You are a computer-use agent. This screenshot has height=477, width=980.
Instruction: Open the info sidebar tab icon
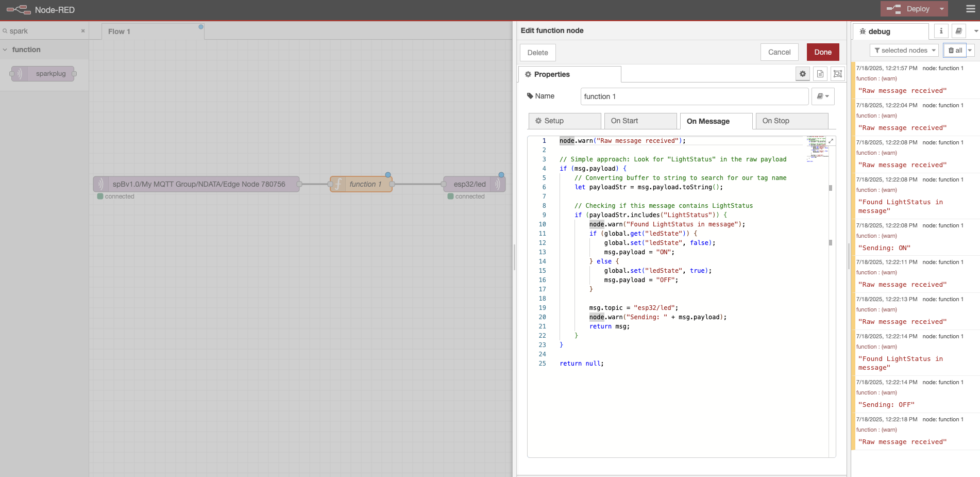coord(941,31)
